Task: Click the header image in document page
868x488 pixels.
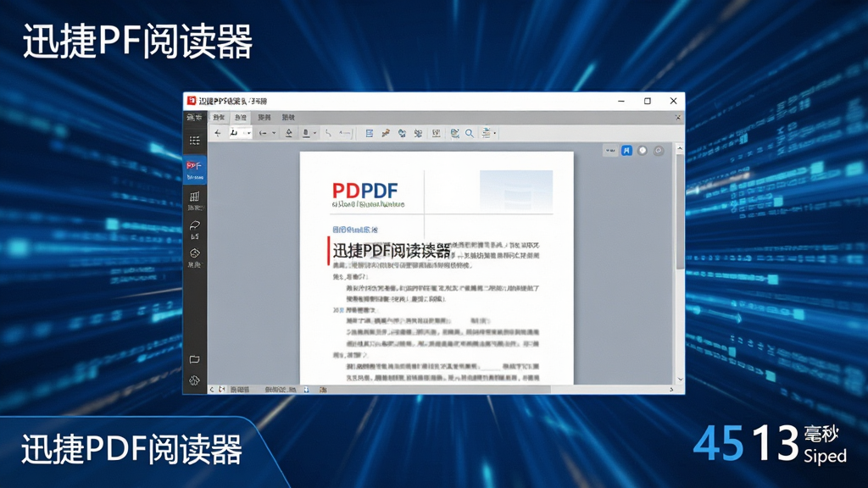Action: point(516,189)
